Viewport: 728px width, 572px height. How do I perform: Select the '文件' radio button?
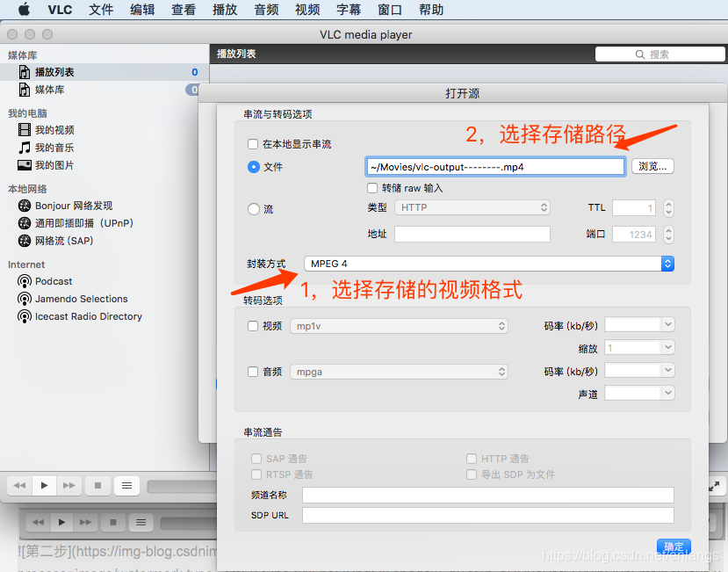point(254,167)
